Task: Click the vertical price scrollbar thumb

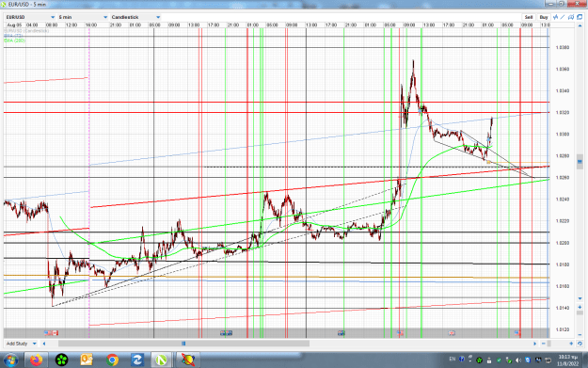Action: (580, 162)
